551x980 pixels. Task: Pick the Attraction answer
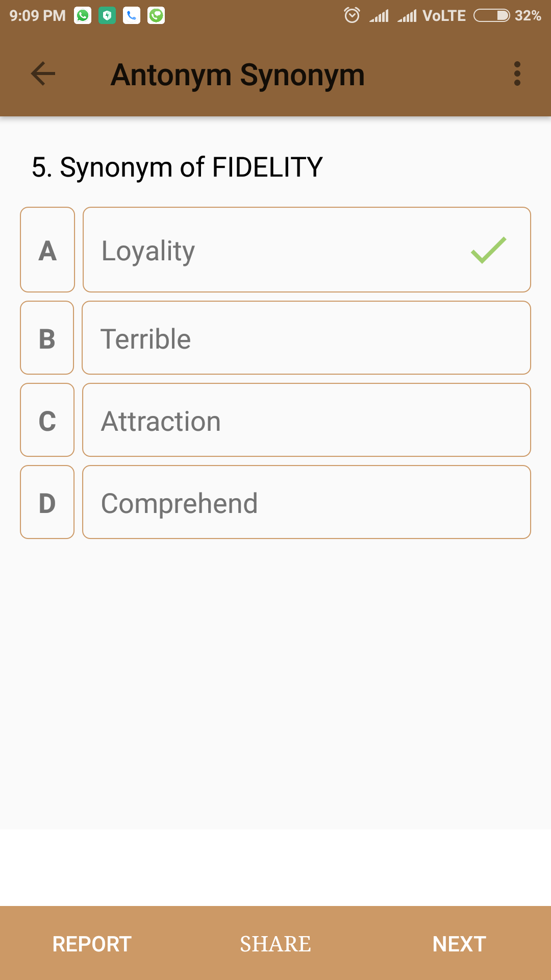point(306,420)
